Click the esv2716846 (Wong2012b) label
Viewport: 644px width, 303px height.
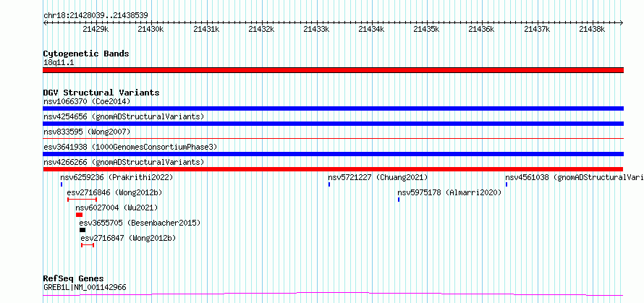[114, 192]
